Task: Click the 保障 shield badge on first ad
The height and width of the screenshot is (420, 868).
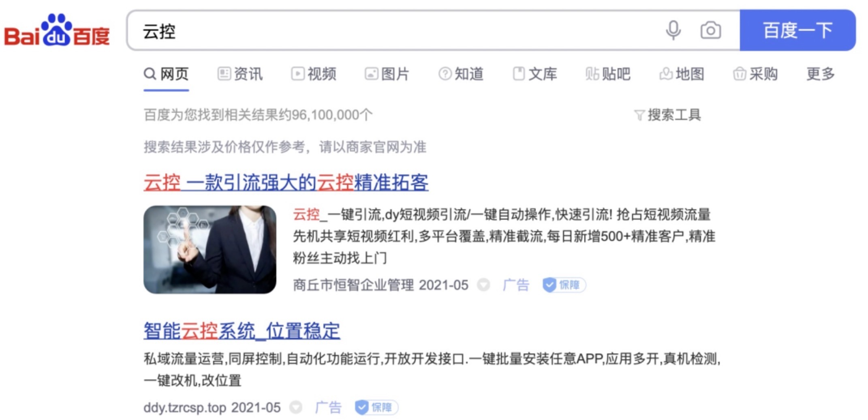Action: pyautogui.click(x=564, y=285)
